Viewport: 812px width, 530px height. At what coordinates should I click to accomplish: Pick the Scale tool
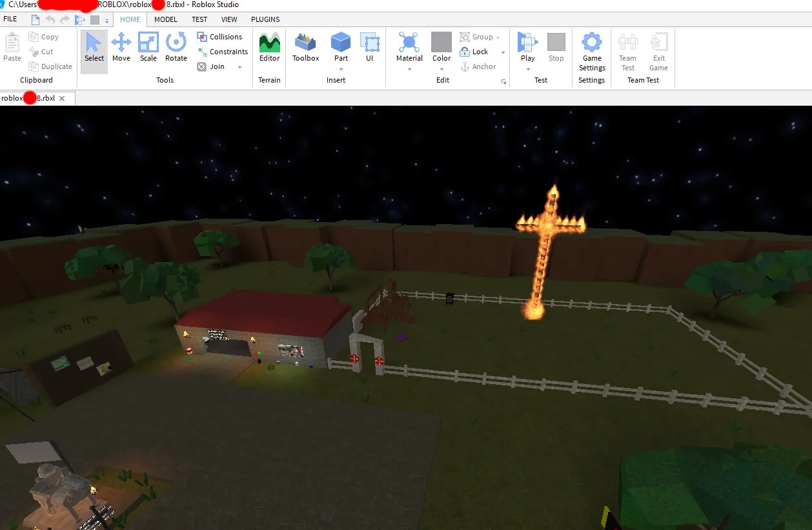coord(148,49)
